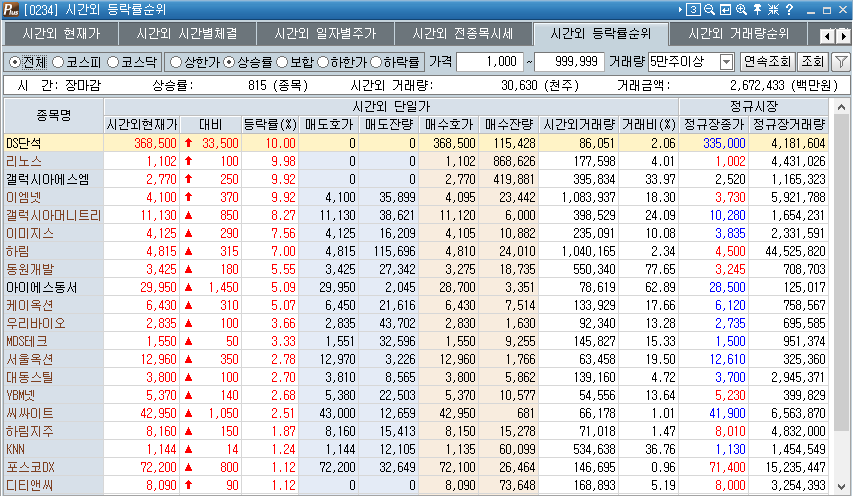Select the 보합 radio button

tap(281, 63)
